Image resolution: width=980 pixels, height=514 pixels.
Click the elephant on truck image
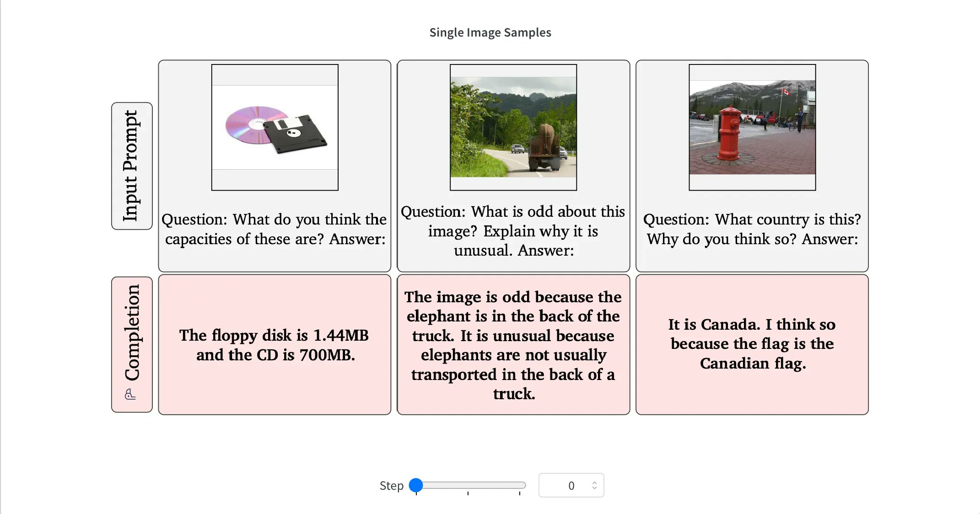tap(513, 128)
